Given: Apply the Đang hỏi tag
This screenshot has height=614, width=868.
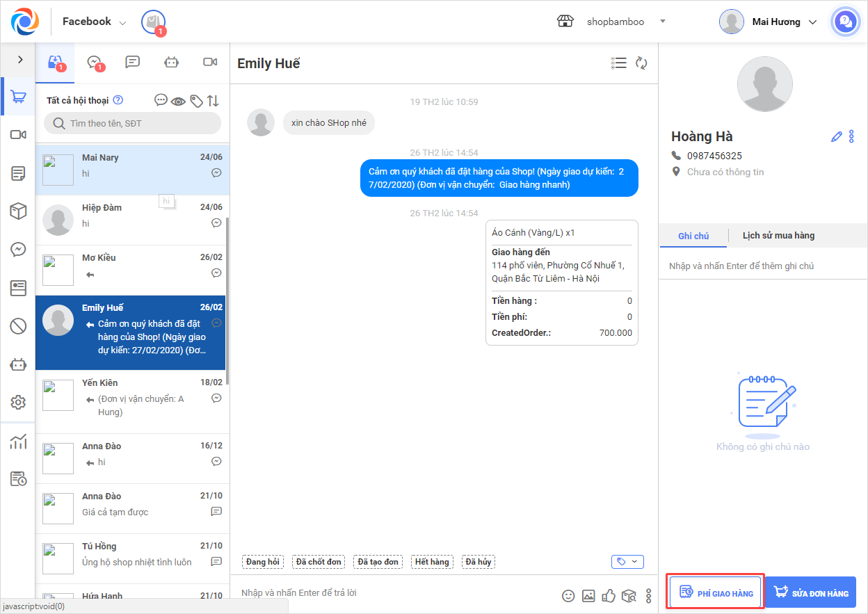Looking at the screenshot, I should tap(263, 561).
